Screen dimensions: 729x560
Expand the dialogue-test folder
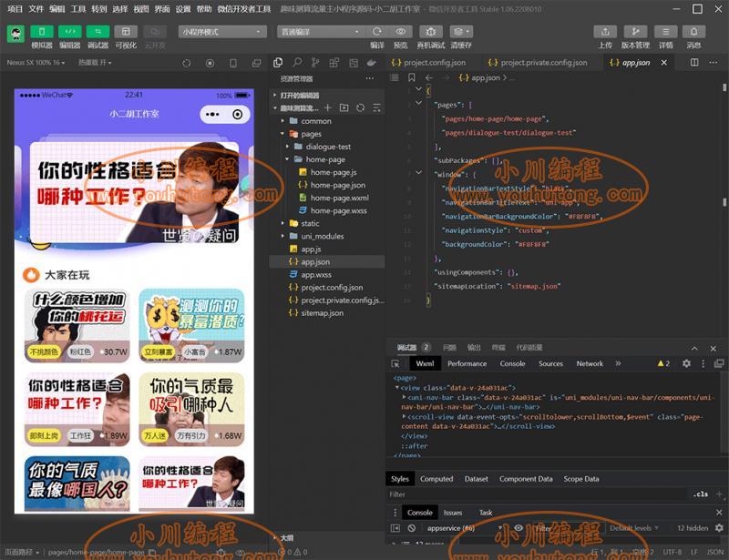tap(327, 147)
